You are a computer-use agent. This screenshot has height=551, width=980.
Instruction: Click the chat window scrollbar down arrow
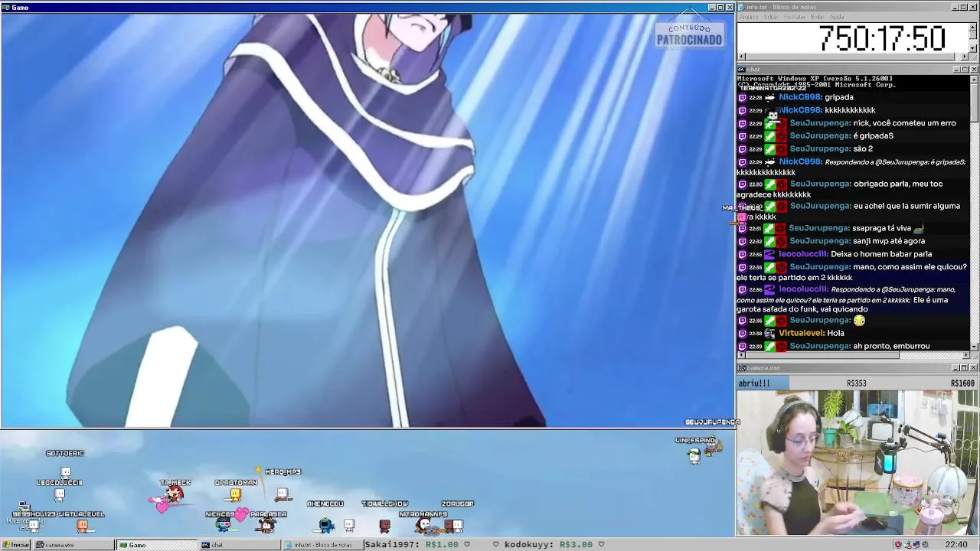tap(974, 347)
